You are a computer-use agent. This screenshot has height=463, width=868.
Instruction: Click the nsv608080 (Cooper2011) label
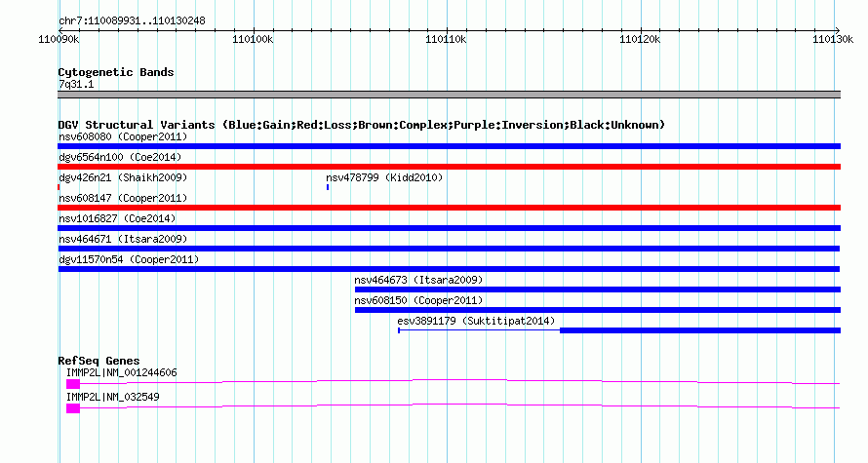(123, 136)
